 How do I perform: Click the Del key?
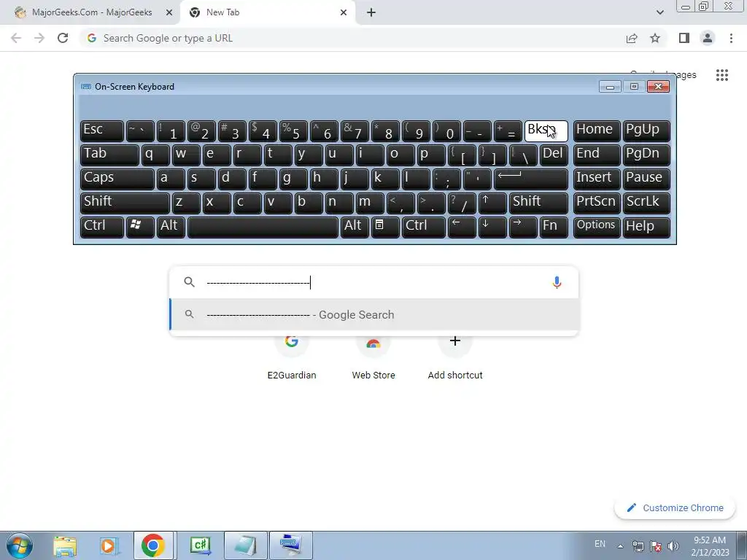tap(554, 155)
